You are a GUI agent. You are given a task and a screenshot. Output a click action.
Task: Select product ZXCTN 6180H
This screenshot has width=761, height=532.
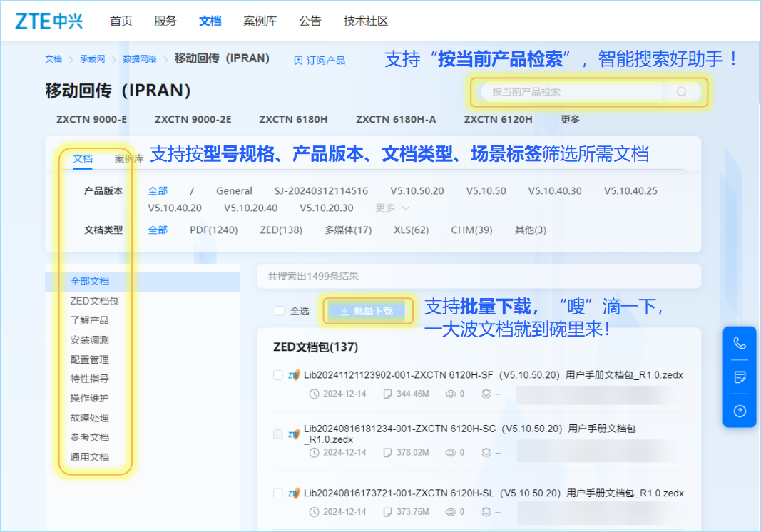pos(294,119)
